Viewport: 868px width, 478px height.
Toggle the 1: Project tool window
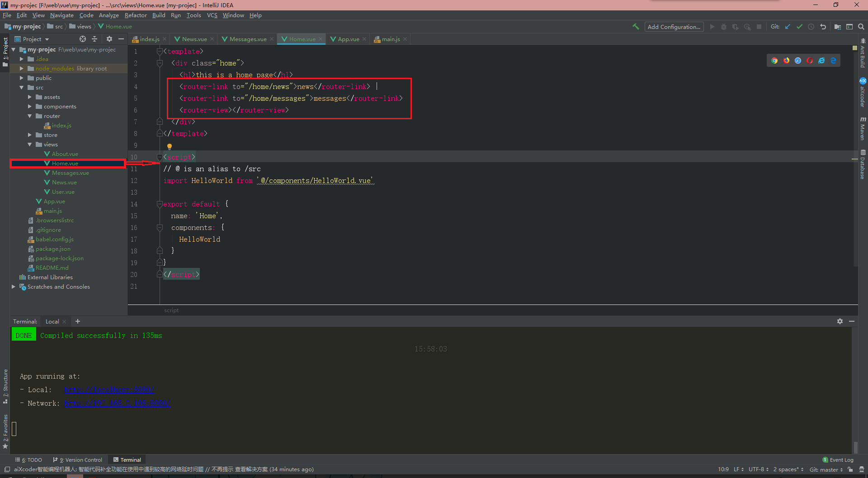[x=5, y=52]
